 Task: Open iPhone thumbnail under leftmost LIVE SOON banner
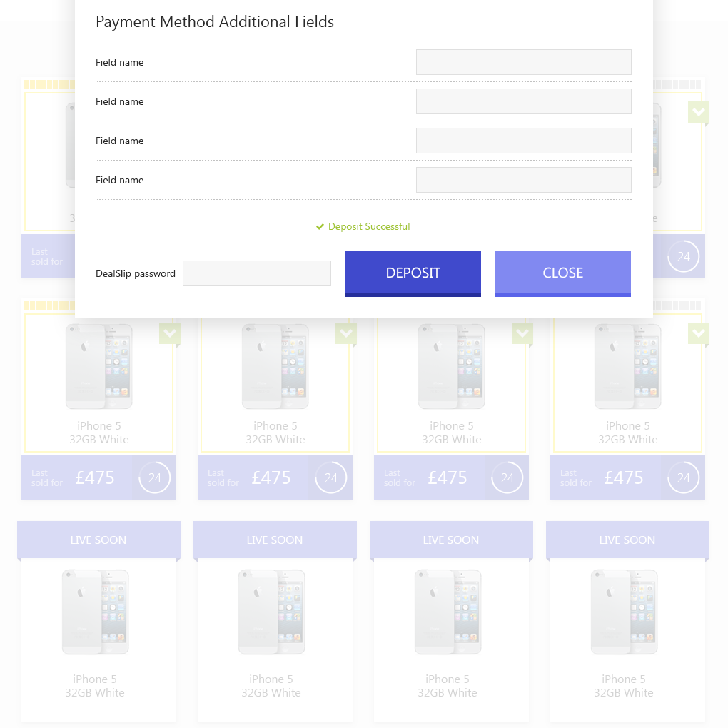point(95,612)
